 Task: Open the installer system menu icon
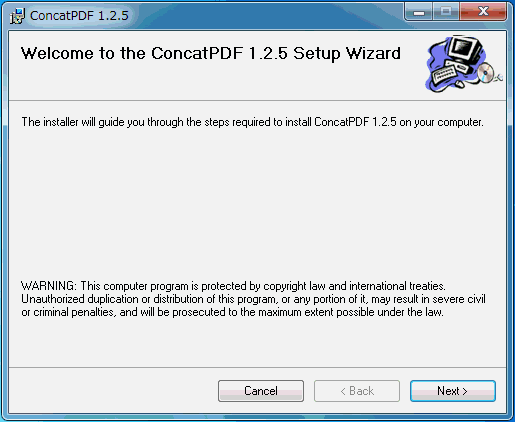point(17,16)
